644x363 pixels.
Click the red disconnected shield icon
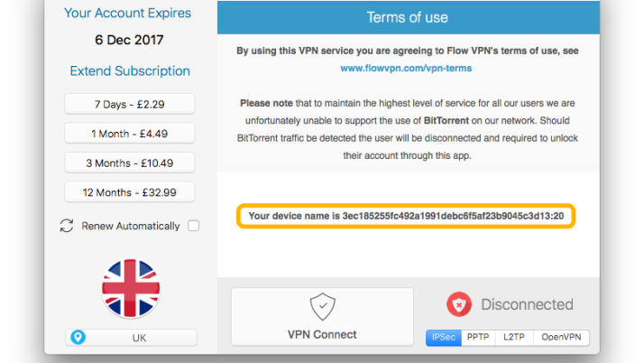click(x=460, y=304)
